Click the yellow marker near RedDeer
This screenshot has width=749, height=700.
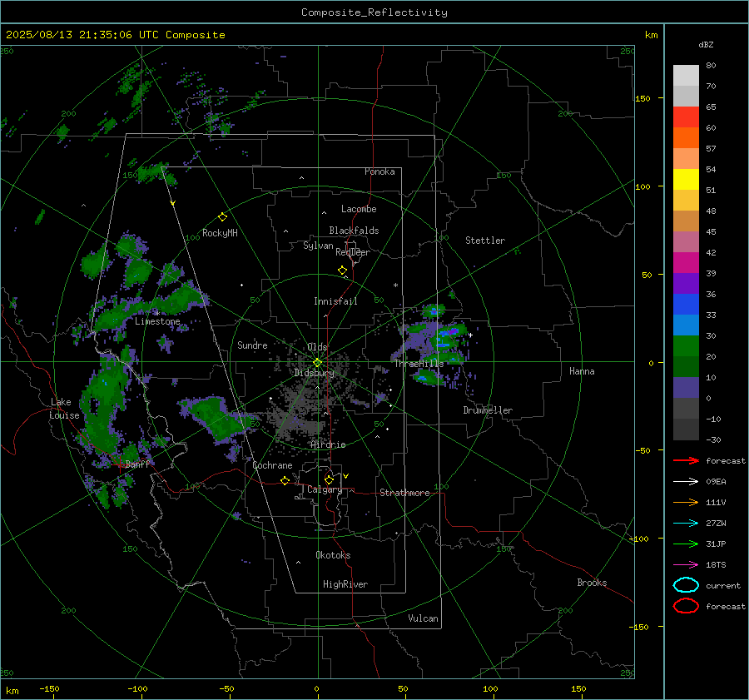(x=342, y=271)
